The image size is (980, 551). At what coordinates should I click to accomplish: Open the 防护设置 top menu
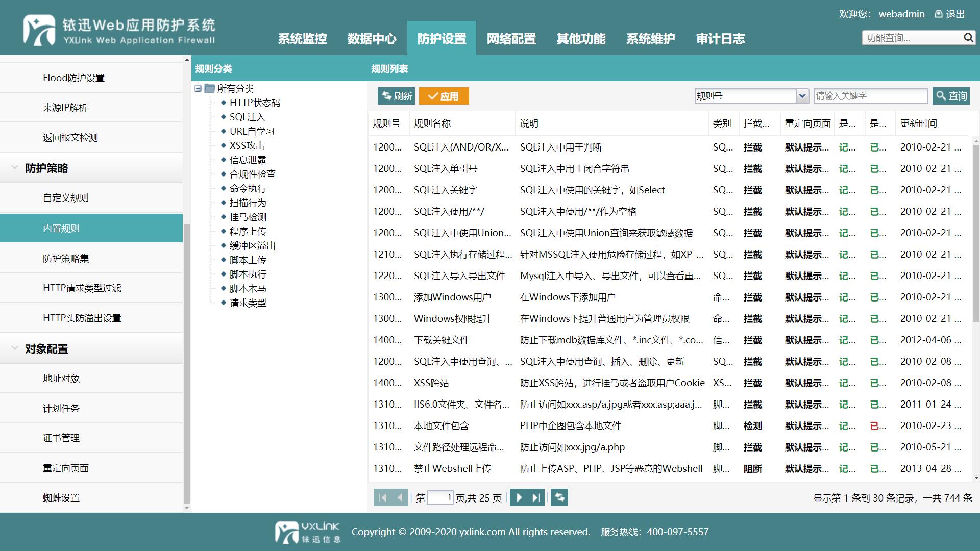(442, 38)
